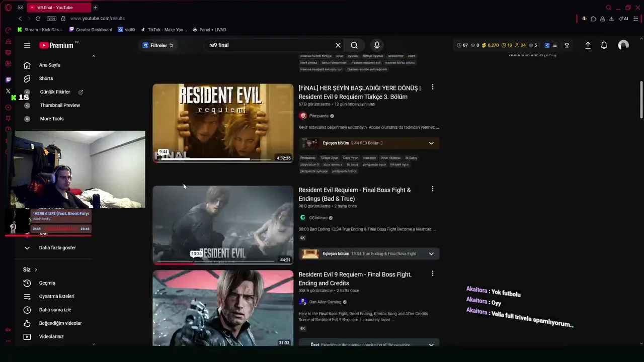644x362 pixels.
Task: Open 'Stream - Kick Das...' bookmark
Action: [40, 30]
